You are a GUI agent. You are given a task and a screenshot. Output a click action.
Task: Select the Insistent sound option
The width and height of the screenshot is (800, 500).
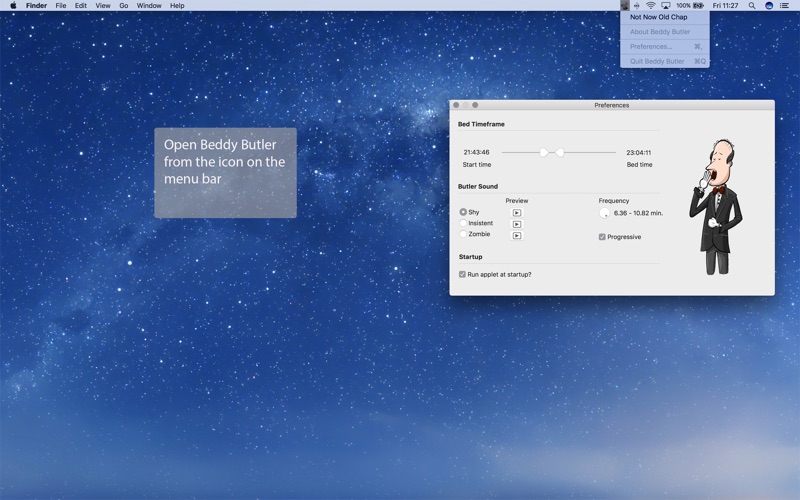(x=463, y=223)
